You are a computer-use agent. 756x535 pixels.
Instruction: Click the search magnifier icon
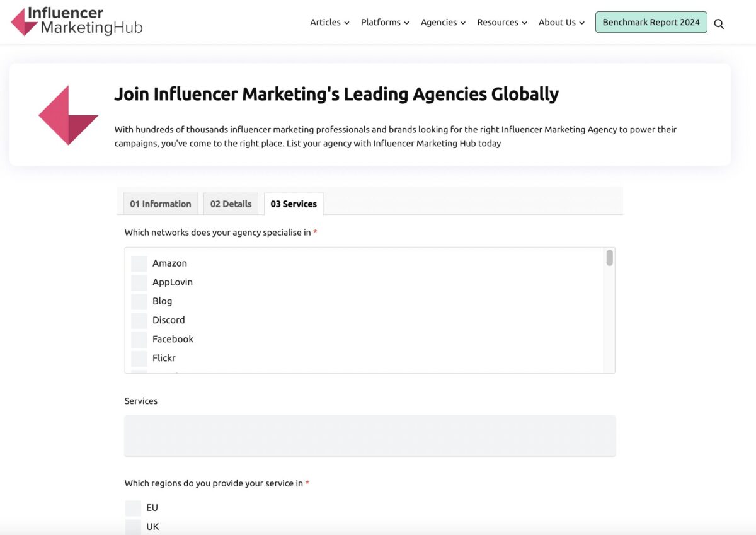coord(719,24)
